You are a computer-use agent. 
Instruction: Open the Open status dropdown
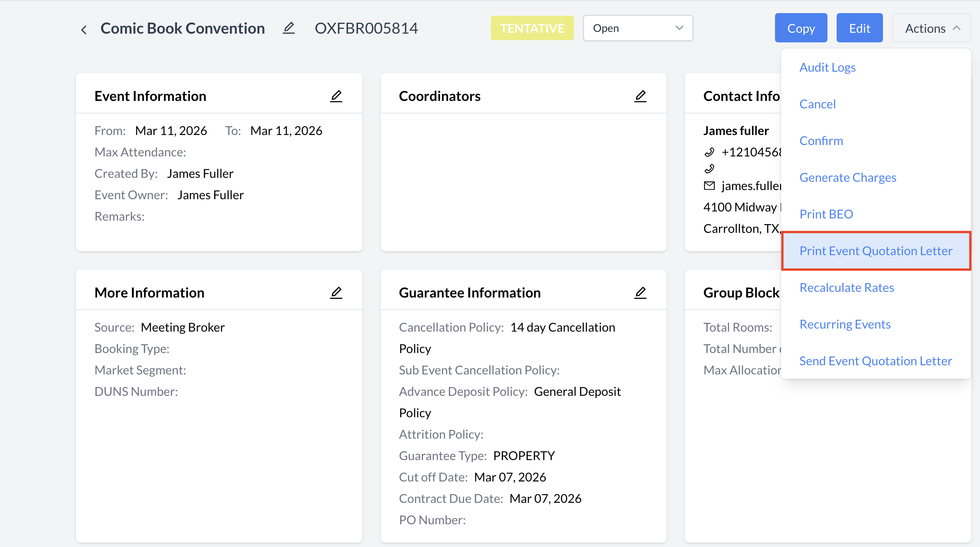[x=637, y=28]
